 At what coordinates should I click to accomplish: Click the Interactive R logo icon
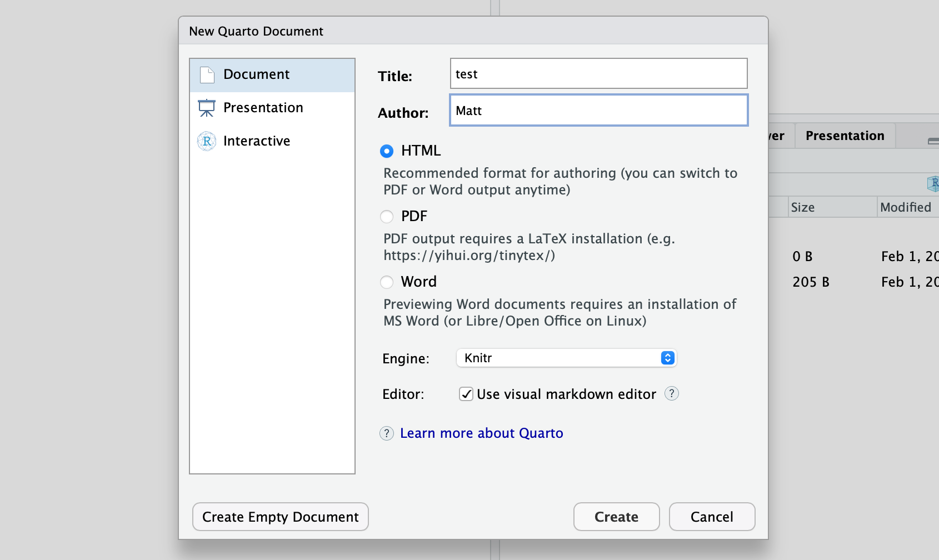[x=207, y=141]
